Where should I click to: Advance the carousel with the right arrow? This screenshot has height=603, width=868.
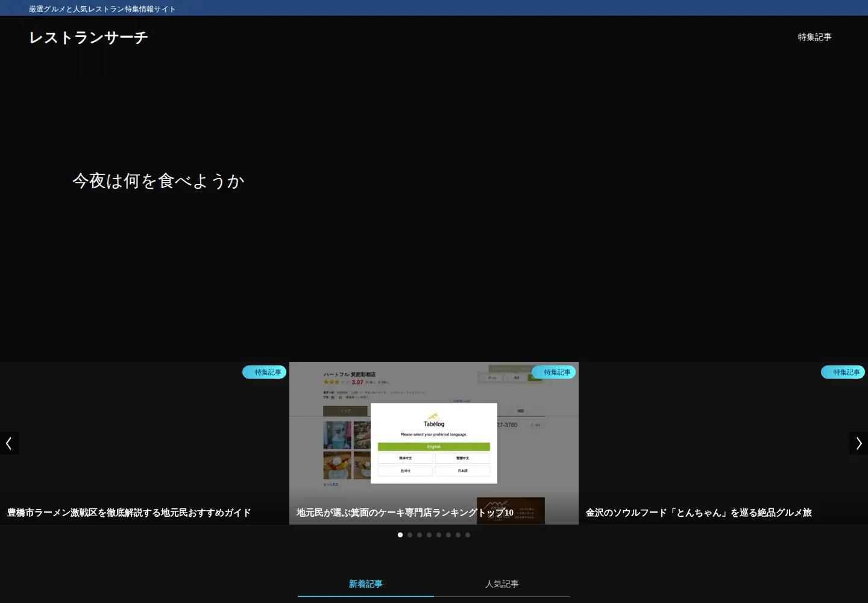click(x=858, y=443)
